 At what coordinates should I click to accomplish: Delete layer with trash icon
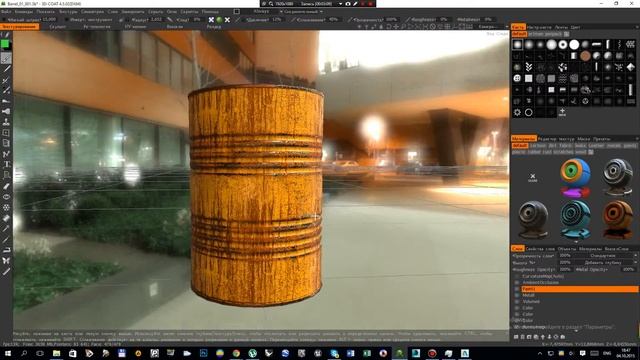(522, 337)
